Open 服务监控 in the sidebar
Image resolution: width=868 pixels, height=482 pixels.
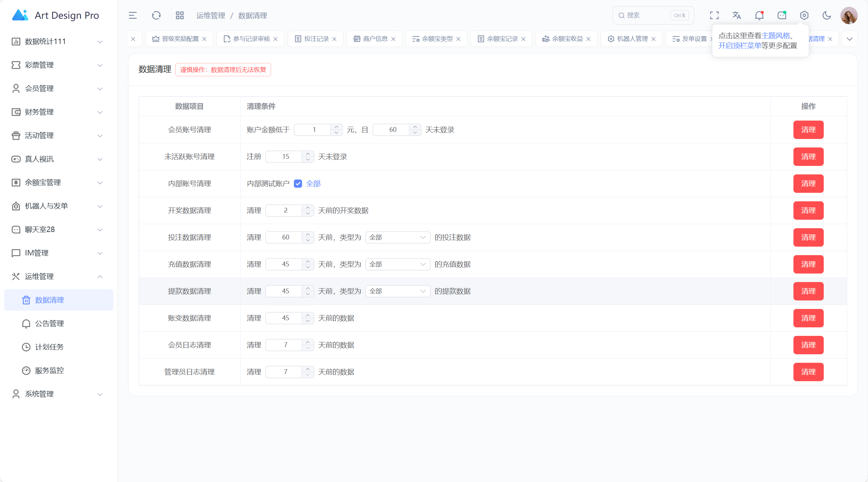[x=59, y=371]
